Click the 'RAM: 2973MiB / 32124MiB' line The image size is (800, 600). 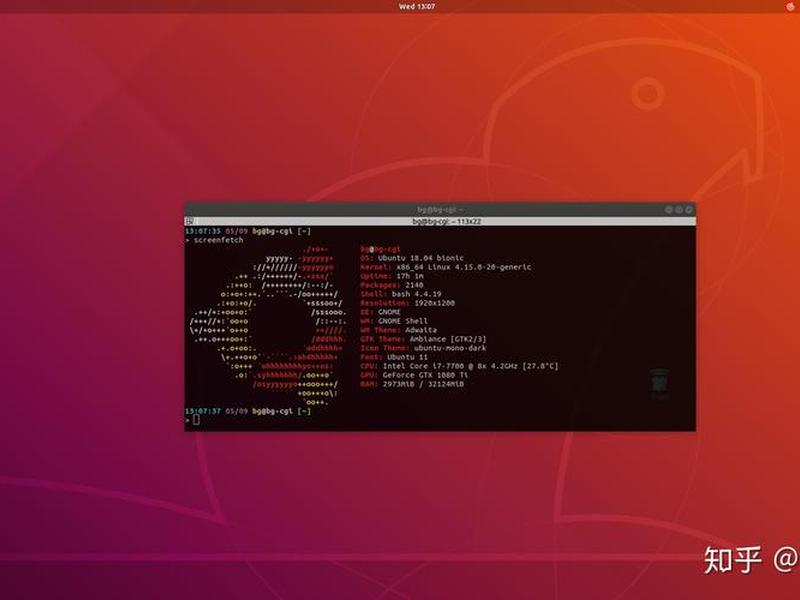pyautogui.click(x=412, y=384)
